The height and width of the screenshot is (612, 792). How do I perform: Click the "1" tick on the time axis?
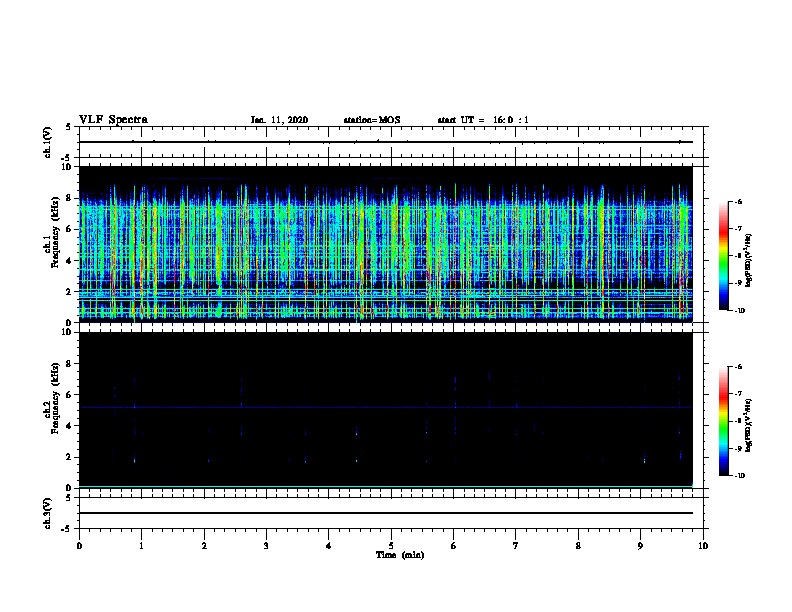pos(141,546)
